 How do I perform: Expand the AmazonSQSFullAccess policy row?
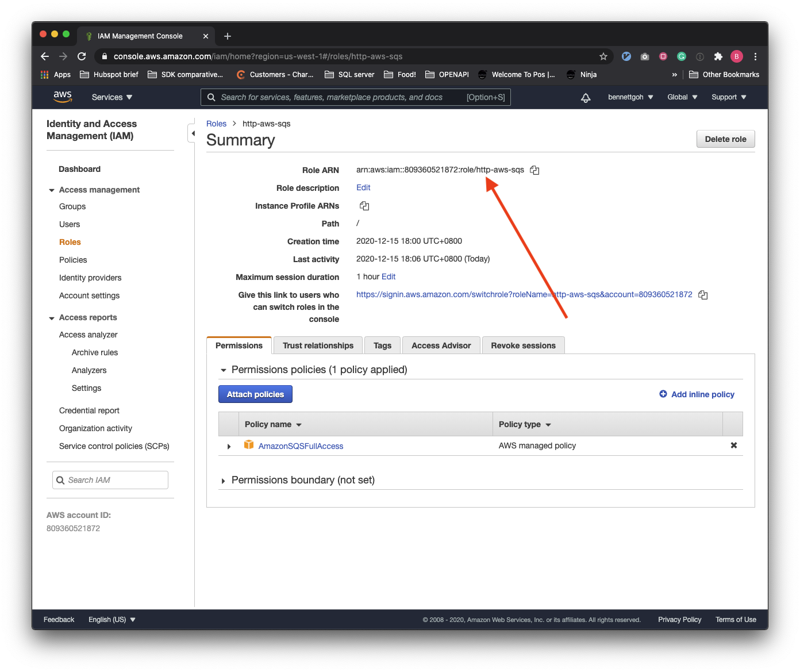[x=228, y=446]
